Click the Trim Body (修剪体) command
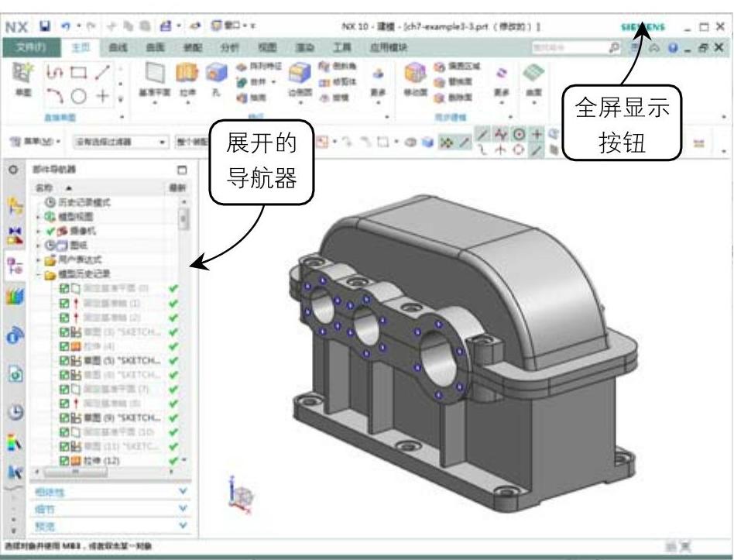 click(337, 82)
